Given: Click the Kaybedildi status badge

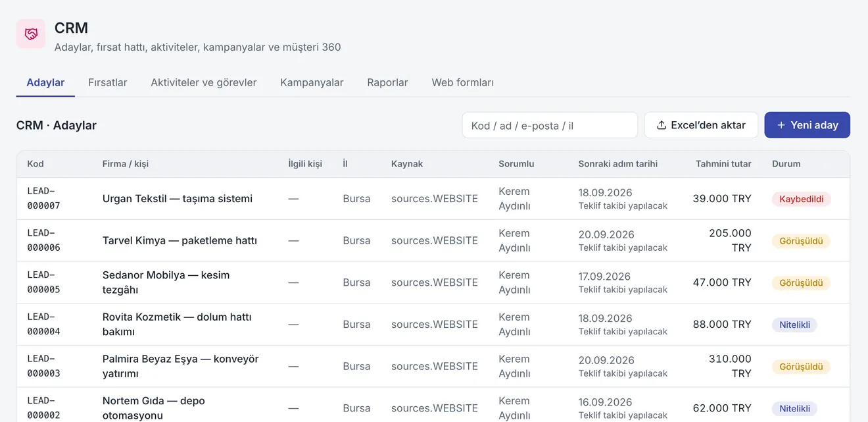Looking at the screenshot, I should [x=802, y=199].
